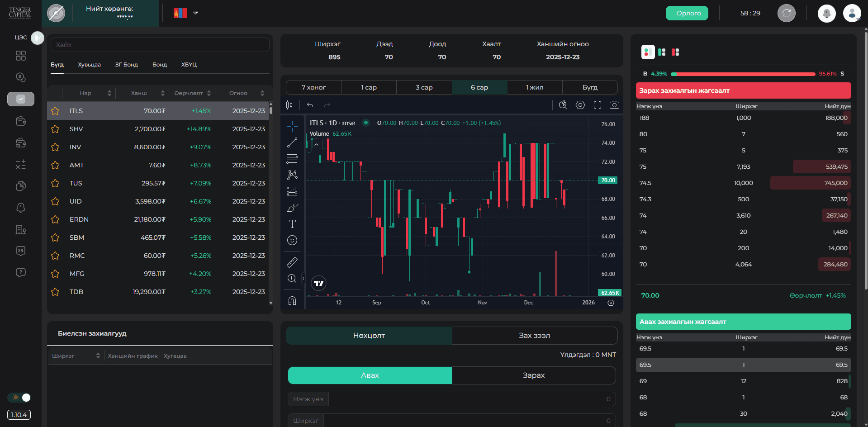Viewport: 868px width, 427px height.
Task: Click the Хайх search field
Action: coord(160,45)
